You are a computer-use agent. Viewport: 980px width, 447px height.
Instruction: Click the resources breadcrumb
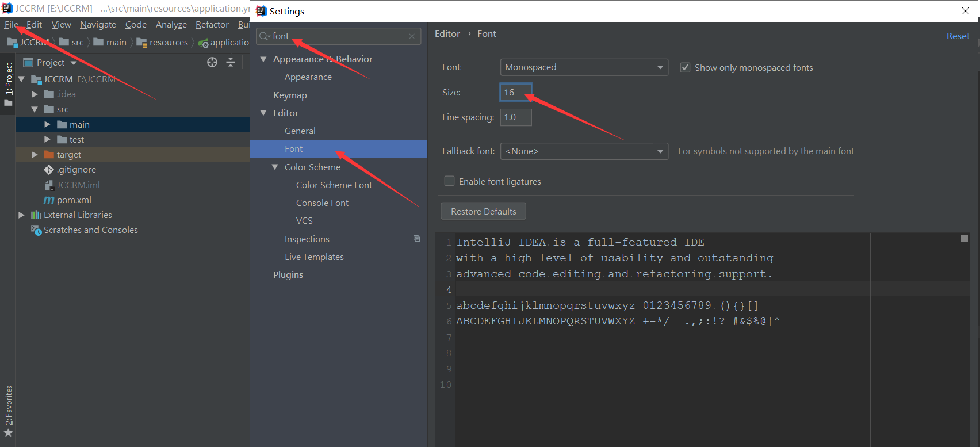click(162, 43)
